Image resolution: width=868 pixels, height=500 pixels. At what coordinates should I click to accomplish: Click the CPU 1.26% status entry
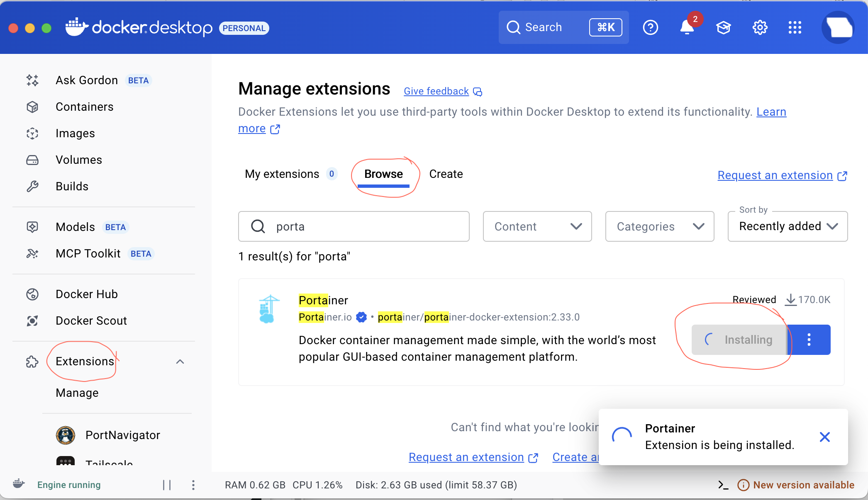click(x=317, y=485)
